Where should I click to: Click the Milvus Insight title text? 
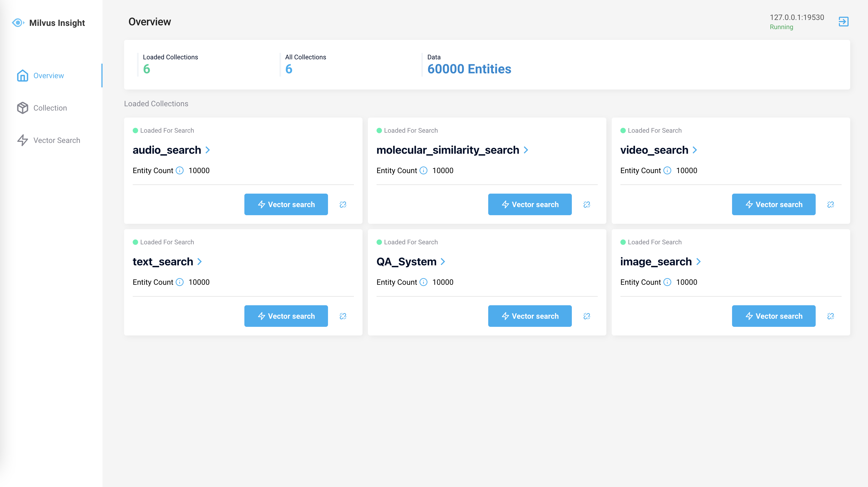[57, 23]
